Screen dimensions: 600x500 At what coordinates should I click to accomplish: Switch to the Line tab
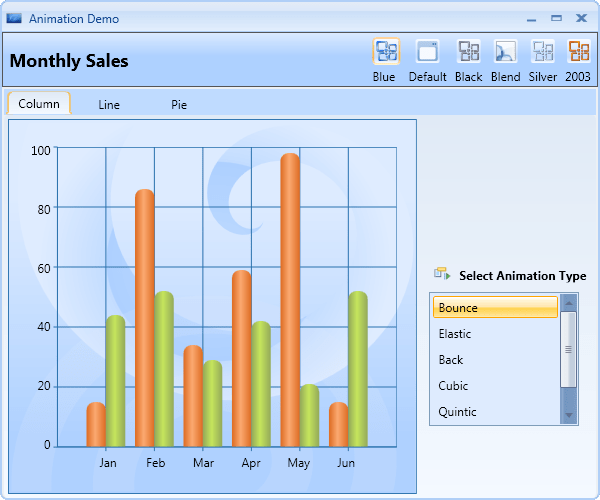point(109,104)
